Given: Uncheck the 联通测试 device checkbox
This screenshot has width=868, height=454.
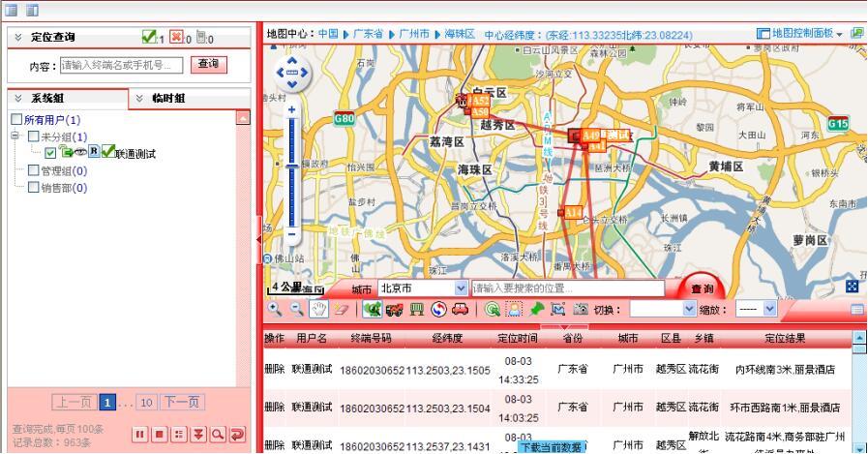Looking at the screenshot, I should (50, 153).
